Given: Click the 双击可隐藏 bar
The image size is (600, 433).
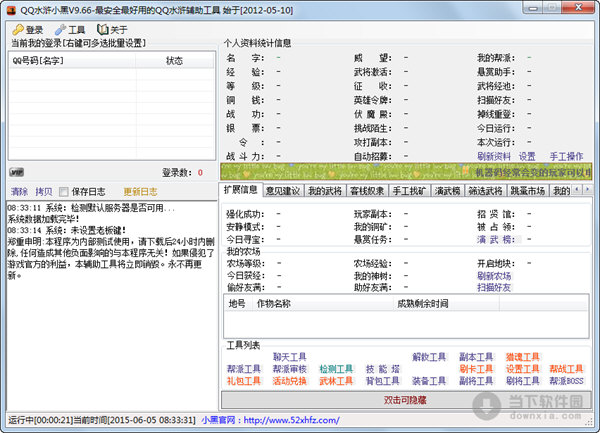Looking at the screenshot, I should click(406, 400).
